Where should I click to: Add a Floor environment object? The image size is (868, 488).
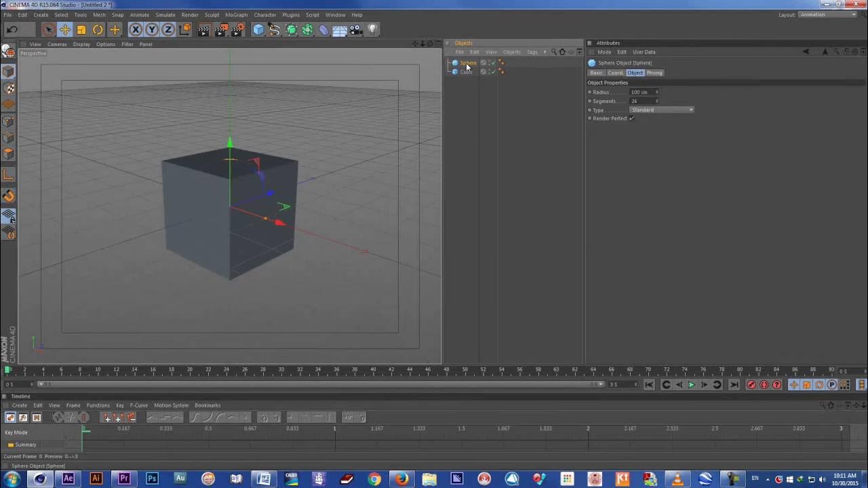pos(340,29)
